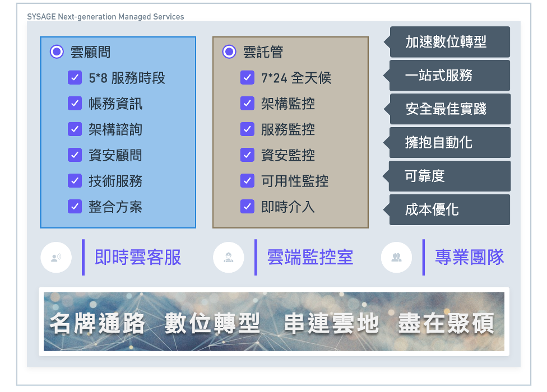Uncheck the 架構監控 checkbox

pos(247,104)
